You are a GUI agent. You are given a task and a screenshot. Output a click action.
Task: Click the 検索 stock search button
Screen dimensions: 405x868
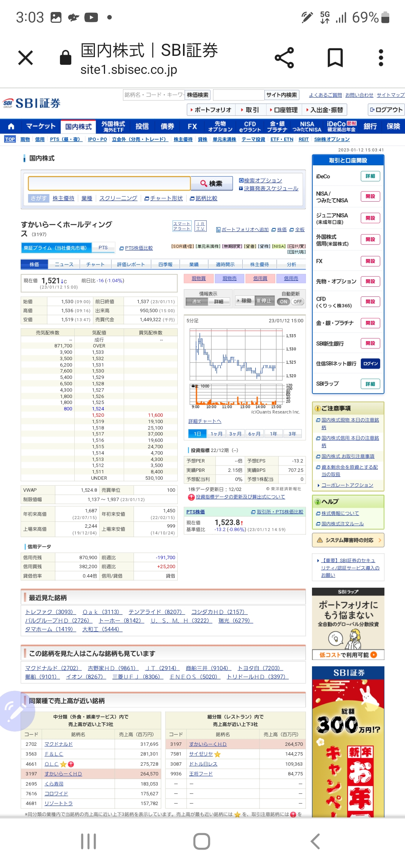pyautogui.click(x=211, y=183)
